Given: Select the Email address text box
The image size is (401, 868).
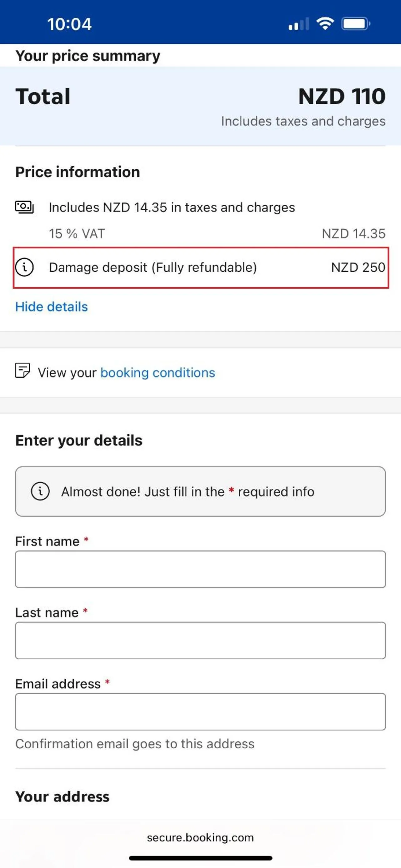Looking at the screenshot, I should point(200,711).
